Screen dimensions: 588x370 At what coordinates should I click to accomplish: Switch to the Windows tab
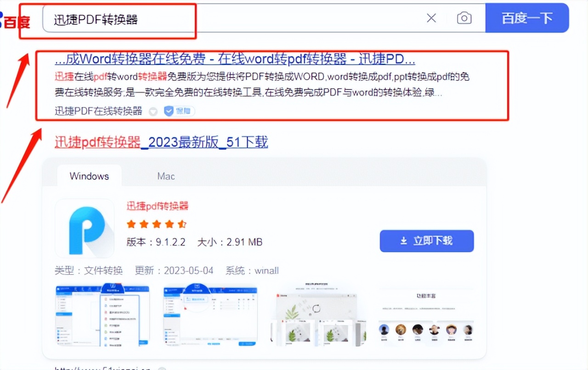pyautogui.click(x=89, y=176)
